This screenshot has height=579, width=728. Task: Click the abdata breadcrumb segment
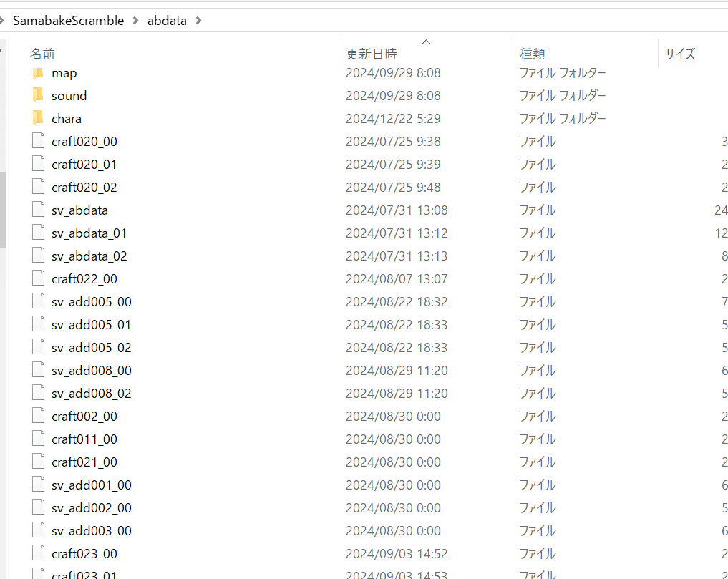pos(167,21)
